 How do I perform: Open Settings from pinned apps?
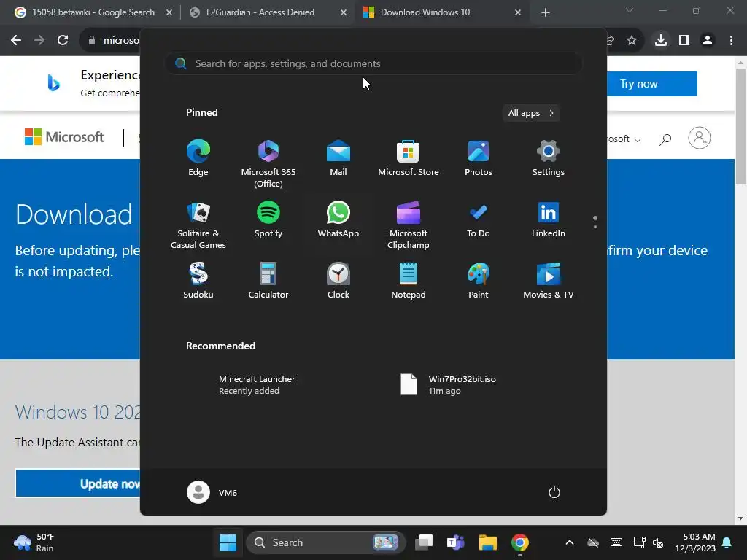549,158
